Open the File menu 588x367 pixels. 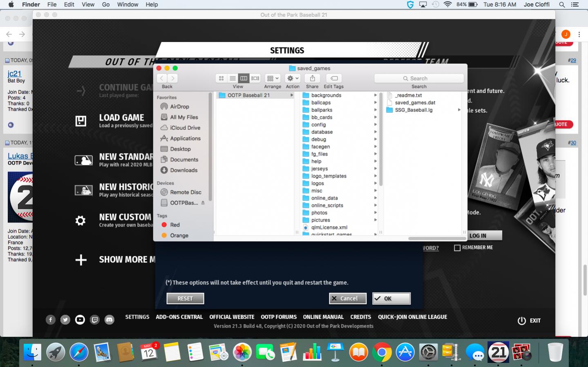[52, 4]
